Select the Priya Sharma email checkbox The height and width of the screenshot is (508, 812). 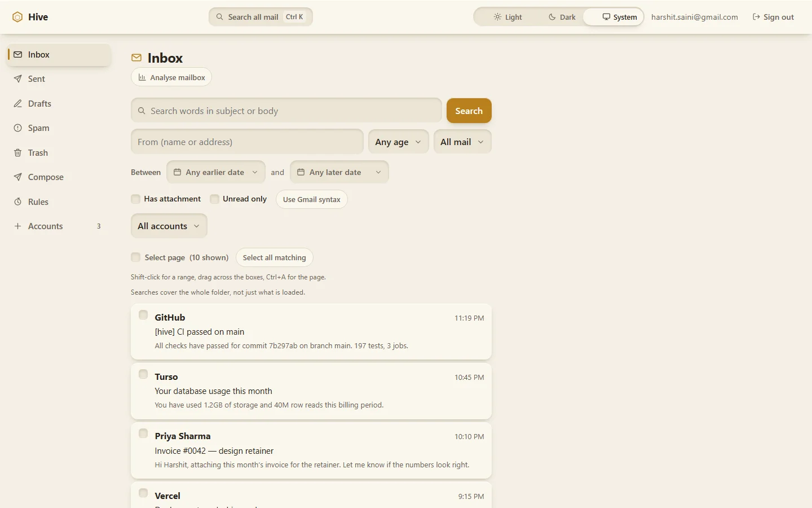(143, 433)
